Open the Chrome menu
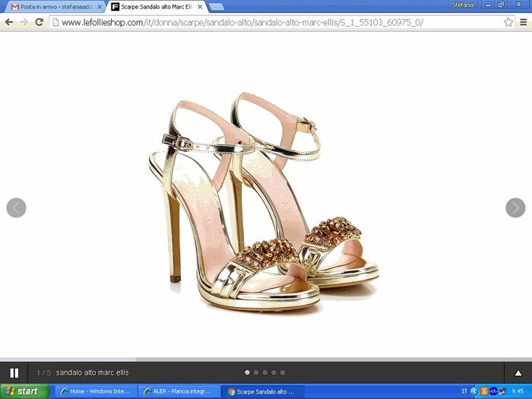 tap(523, 22)
